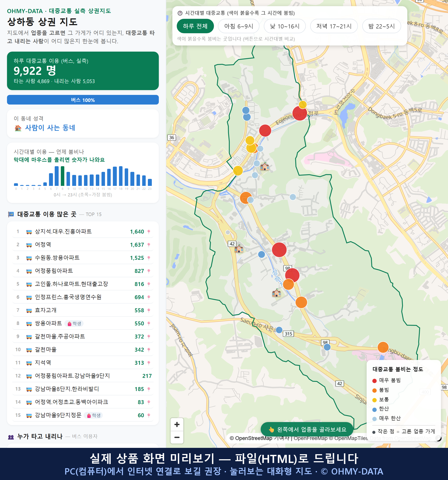Switch to 아침 6~9시 time filter
Viewport: 448px width, 480px height.
coord(239,26)
